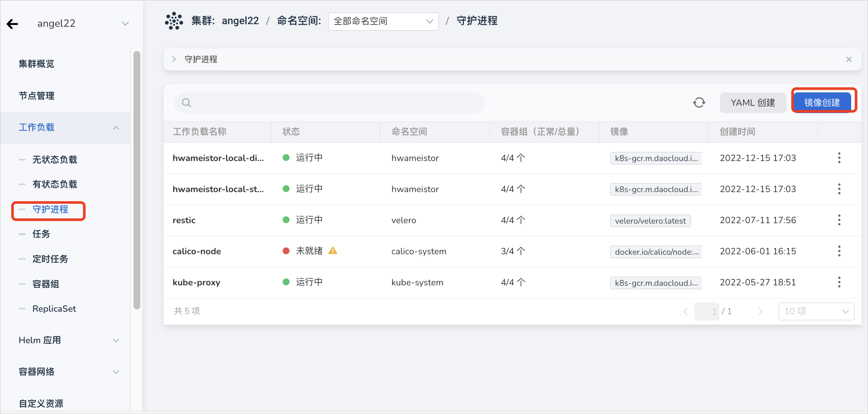
Task: Click the sidebar vertical scrollbar
Action: (137, 180)
